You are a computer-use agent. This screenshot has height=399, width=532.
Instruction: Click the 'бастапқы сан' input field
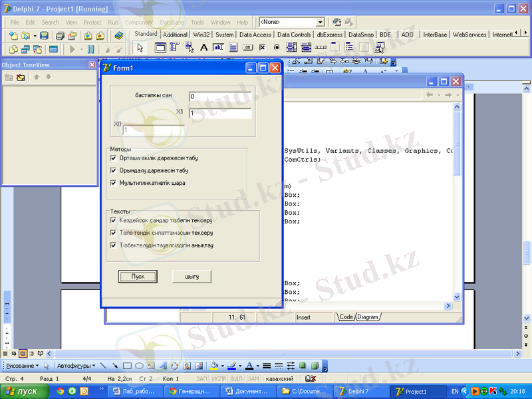click(x=220, y=96)
